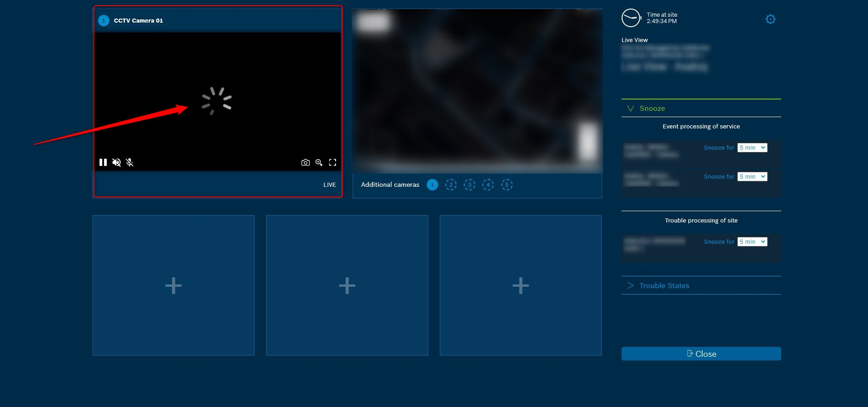
Task: Toggle the speaker mute icon
Action: point(116,162)
